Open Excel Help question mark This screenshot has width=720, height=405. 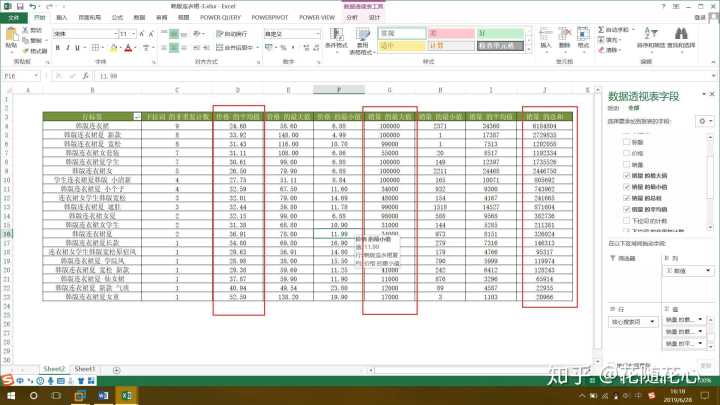point(664,6)
